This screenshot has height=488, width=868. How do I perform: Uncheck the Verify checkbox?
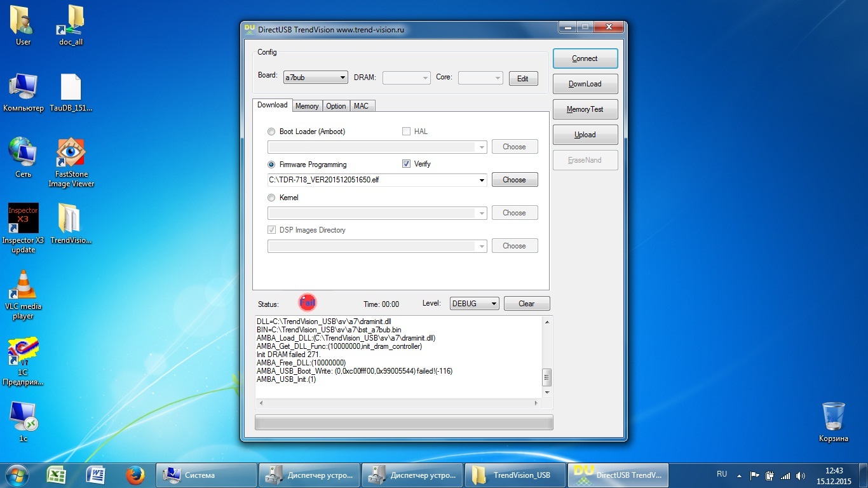(x=407, y=164)
